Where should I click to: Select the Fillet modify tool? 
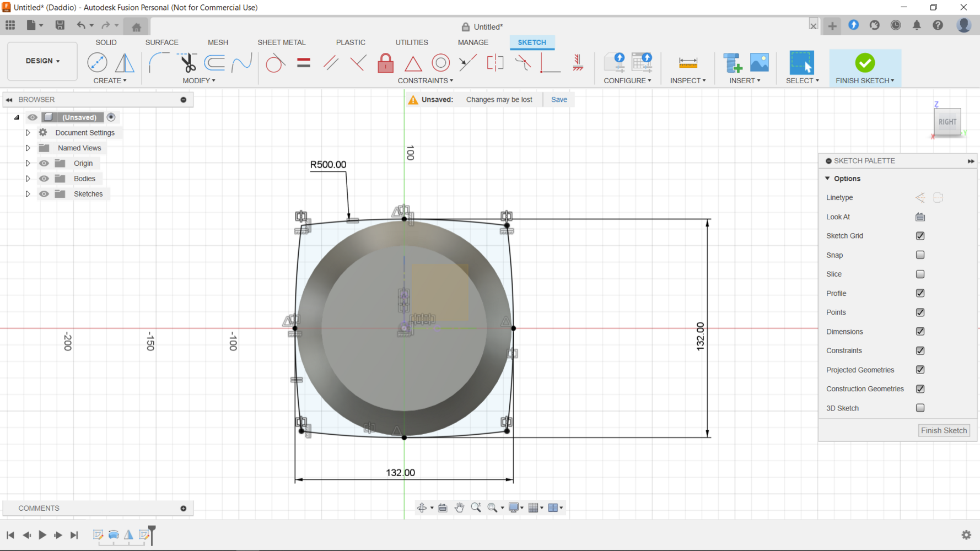159,62
